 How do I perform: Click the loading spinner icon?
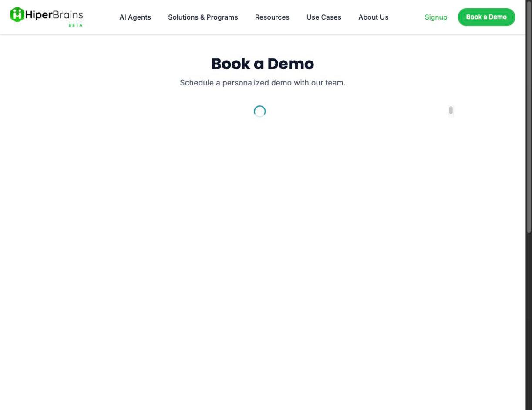click(260, 112)
